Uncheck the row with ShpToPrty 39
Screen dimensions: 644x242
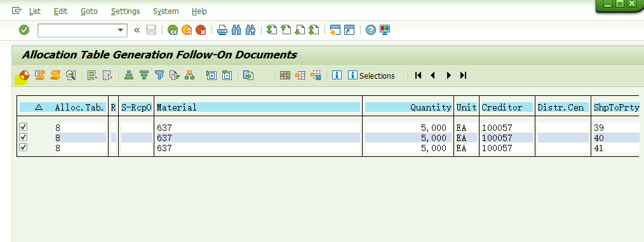tap(23, 127)
